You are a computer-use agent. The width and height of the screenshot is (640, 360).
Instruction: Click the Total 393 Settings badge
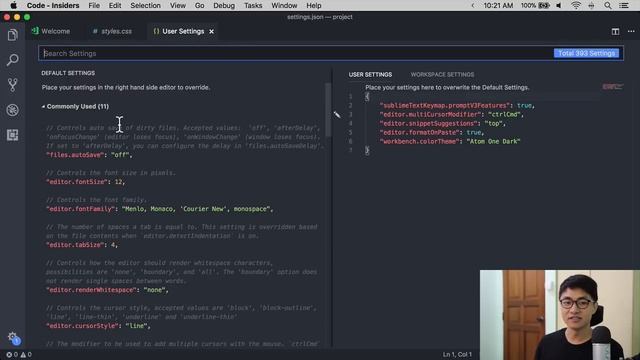(586, 53)
